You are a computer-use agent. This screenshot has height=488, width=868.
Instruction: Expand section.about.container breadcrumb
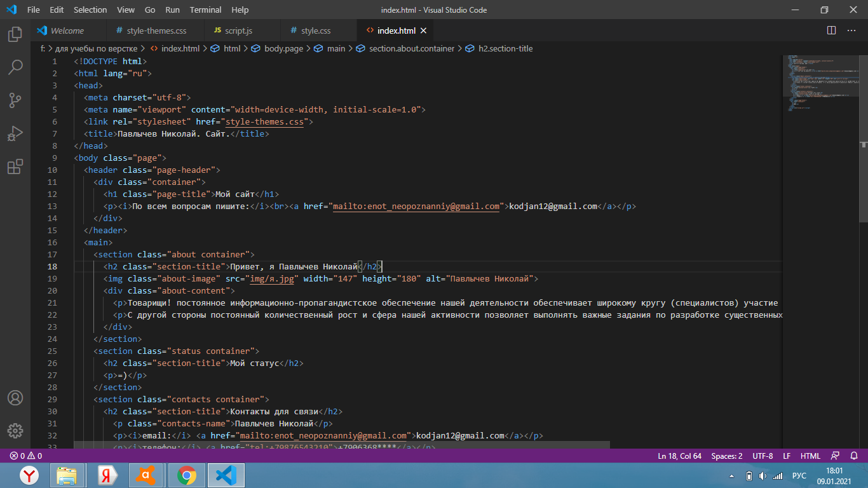411,48
